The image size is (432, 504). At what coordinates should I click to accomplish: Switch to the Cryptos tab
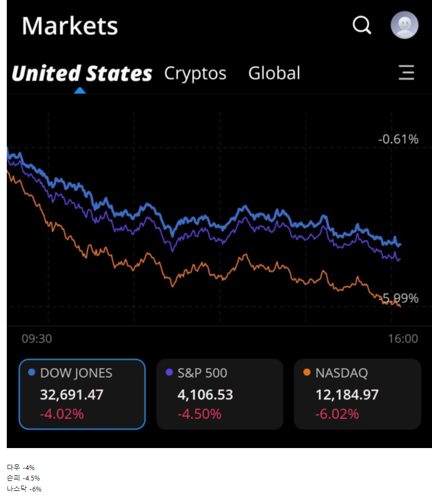(x=195, y=73)
